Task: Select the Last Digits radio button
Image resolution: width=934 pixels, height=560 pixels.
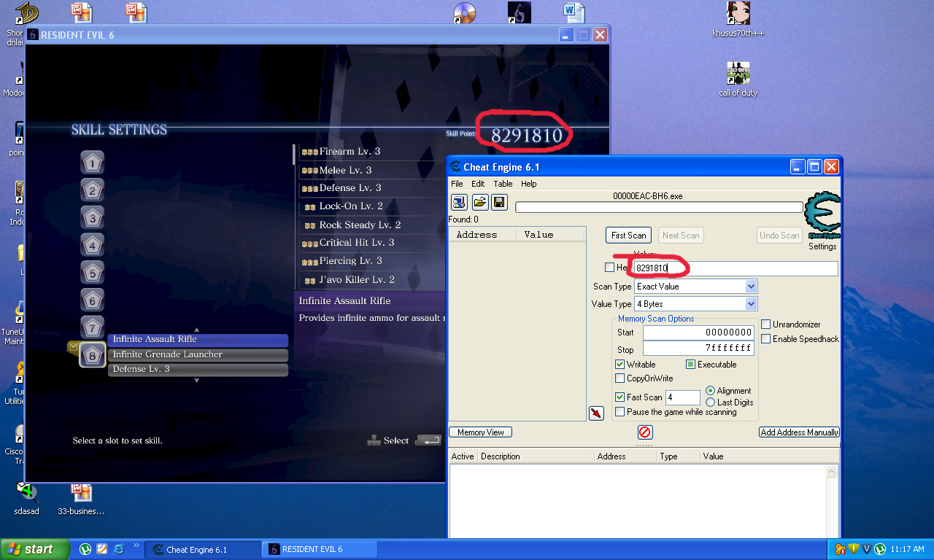Action: click(x=710, y=402)
